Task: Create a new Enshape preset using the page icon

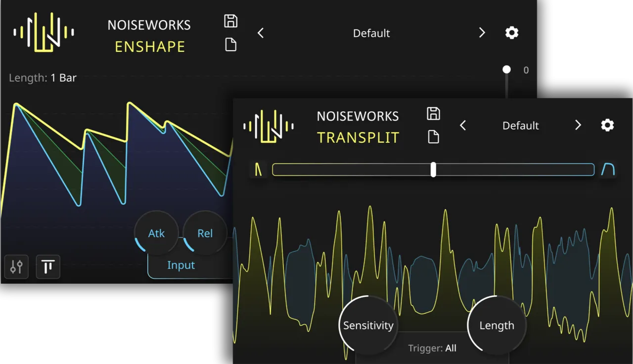Action: coord(230,45)
